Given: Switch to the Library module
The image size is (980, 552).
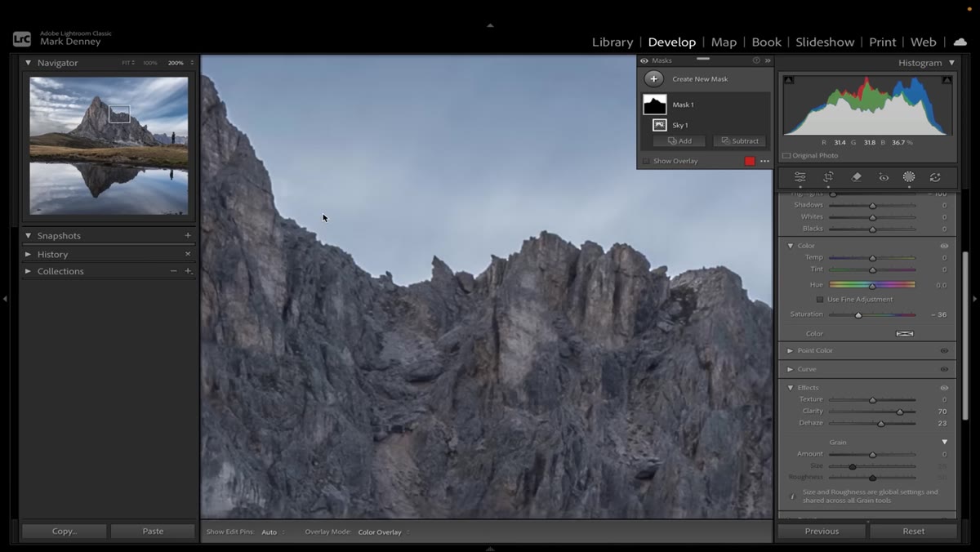Looking at the screenshot, I should pos(612,42).
